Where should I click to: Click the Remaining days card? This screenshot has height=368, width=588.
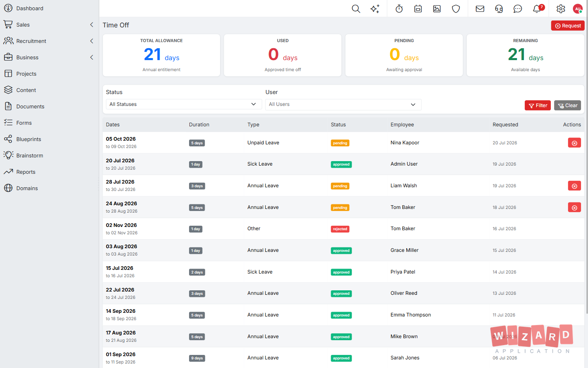tap(525, 55)
